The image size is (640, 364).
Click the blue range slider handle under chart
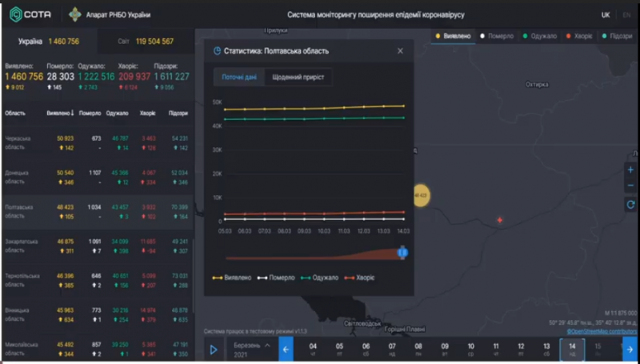[x=402, y=253]
